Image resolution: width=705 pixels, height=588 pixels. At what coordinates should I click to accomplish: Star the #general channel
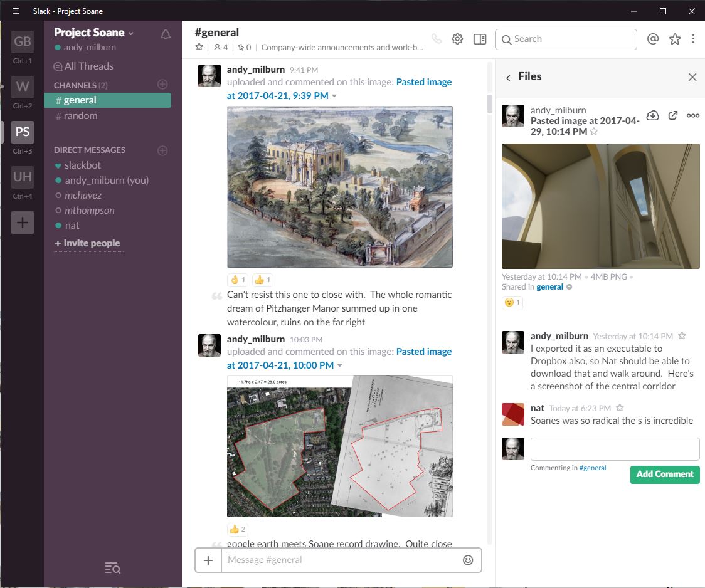(199, 47)
